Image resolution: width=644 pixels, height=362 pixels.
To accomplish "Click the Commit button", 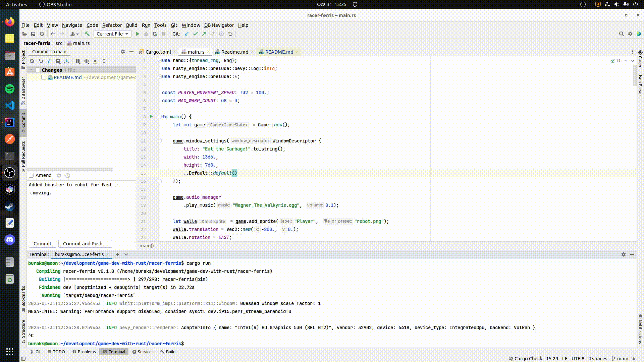I will [x=42, y=244].
